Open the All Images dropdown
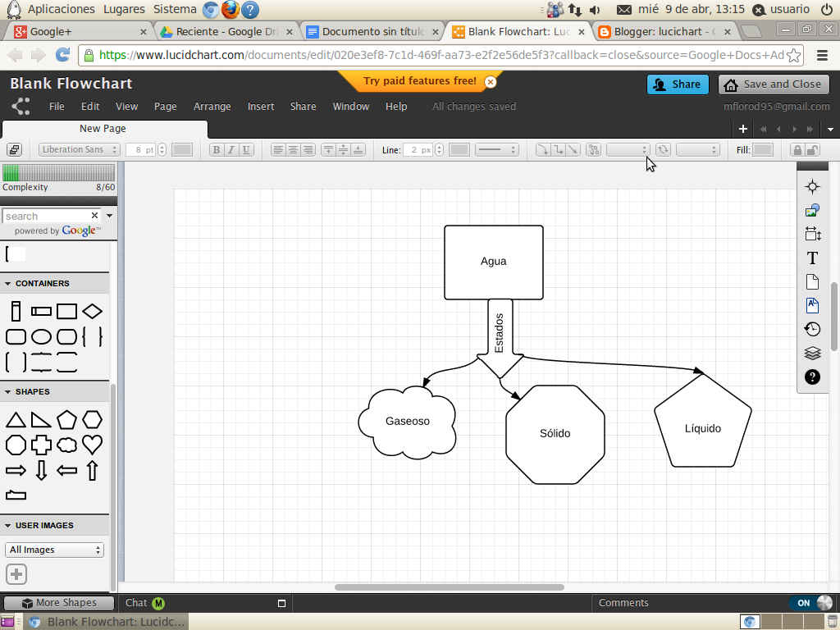This screenshot has height=630, width=840. (54, 550)
